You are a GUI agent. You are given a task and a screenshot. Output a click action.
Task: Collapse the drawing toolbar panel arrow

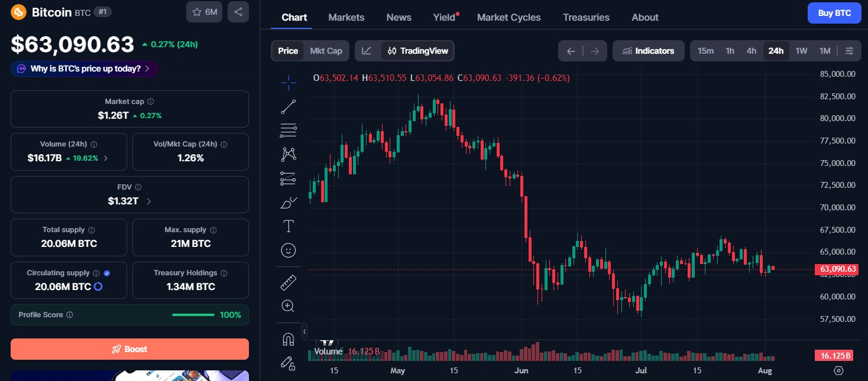point(305,331)
